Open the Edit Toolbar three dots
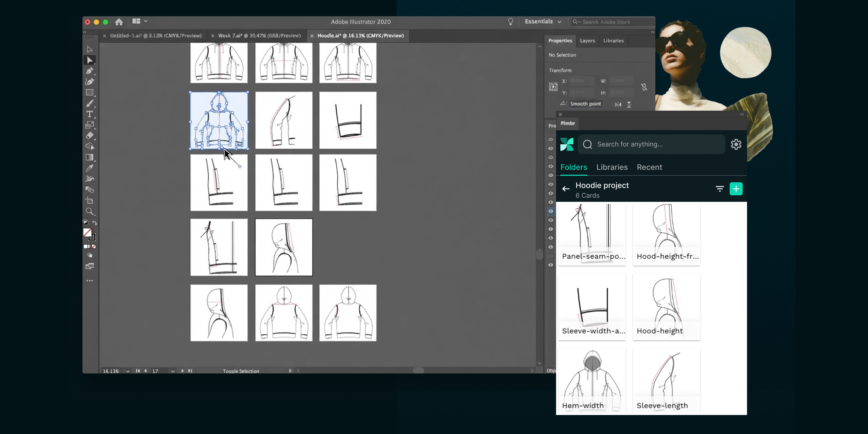The image size is (868, 434). pos(90,281)
